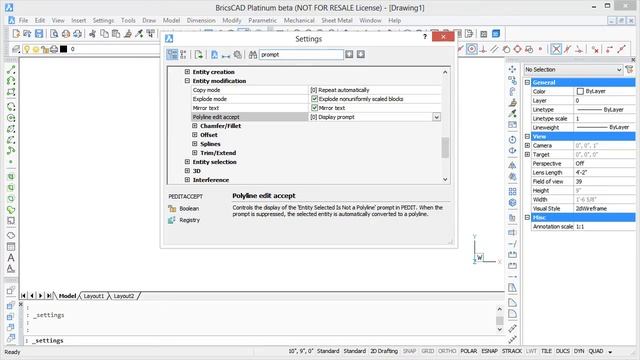Viewport: 640px width, 360px height.
Task: Expand the Chamfer/Fillet group
Action: (x=195, y=126)
